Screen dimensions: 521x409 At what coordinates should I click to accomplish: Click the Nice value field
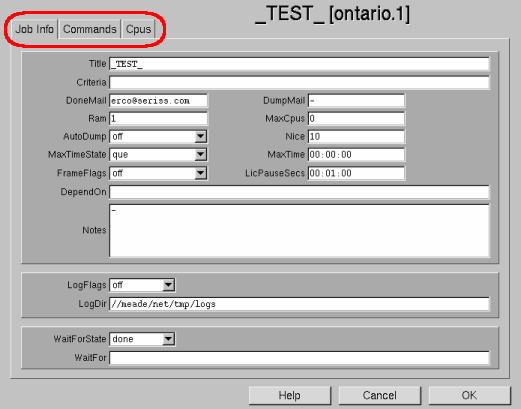(x=356, y=137)
